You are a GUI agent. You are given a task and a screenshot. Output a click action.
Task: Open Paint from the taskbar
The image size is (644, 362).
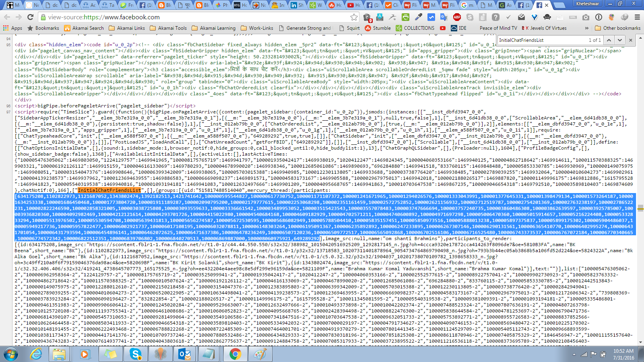pos(260,354)
